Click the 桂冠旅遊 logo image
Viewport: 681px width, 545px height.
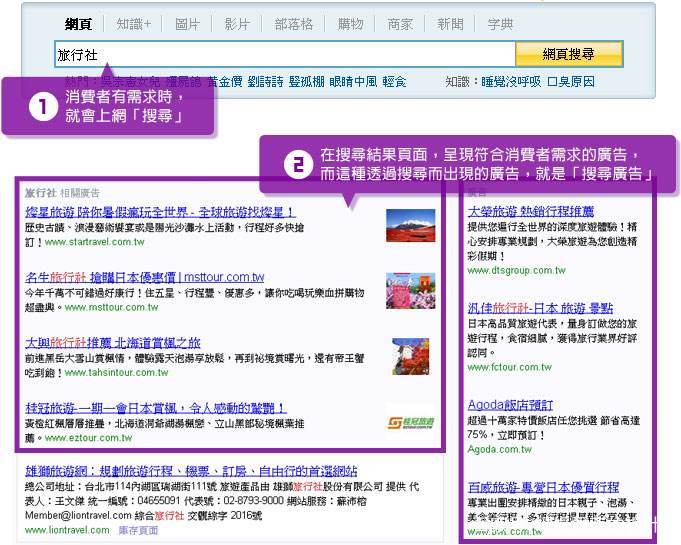(411, 422)
